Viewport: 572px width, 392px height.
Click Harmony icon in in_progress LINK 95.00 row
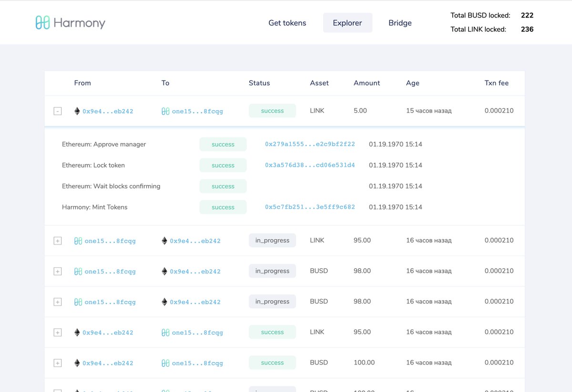pyautogui.click(x=78, y=241)
